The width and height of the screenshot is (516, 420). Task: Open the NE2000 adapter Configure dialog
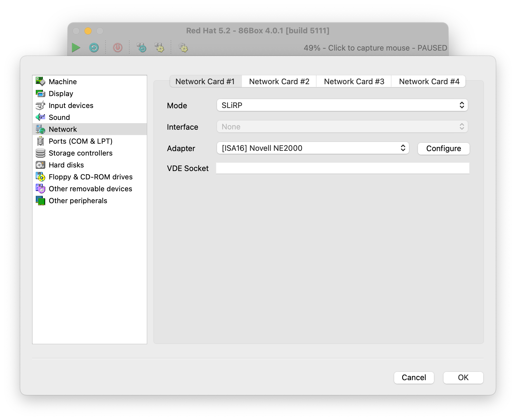(443, 148)
